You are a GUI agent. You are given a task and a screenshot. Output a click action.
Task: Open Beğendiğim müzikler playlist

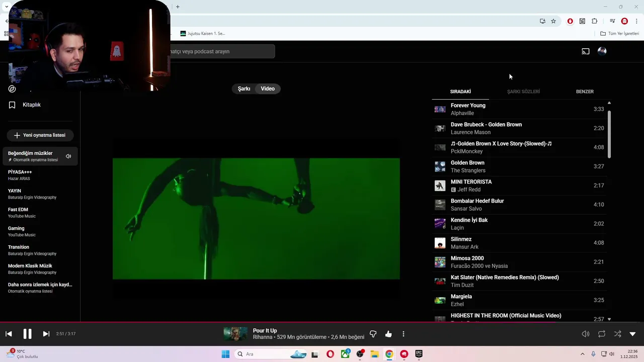[40, 156]
